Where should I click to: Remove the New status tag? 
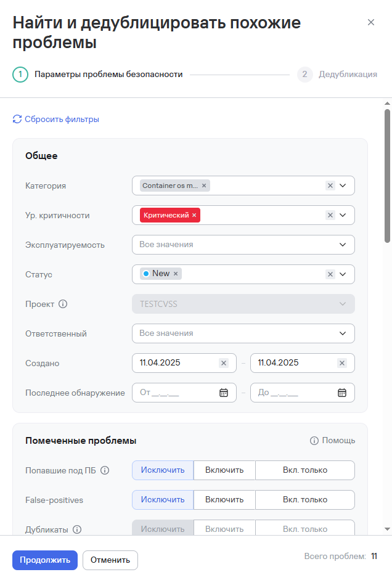(176, 274)
